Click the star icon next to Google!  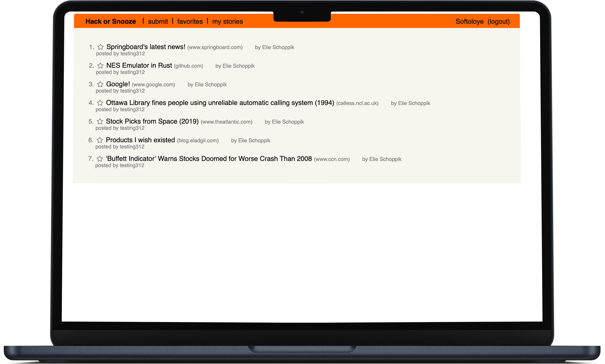100,84
